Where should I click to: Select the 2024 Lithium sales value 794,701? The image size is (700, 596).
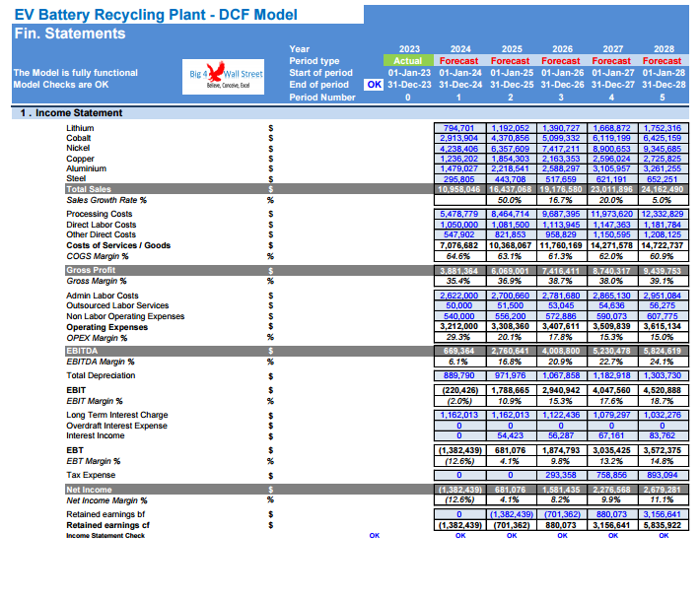[459, 128]
